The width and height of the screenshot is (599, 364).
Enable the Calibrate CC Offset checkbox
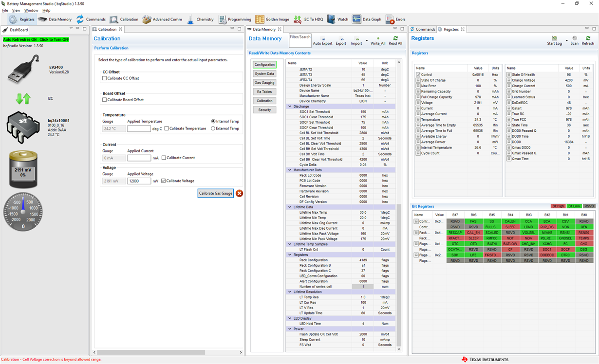[x=105, y=78]
